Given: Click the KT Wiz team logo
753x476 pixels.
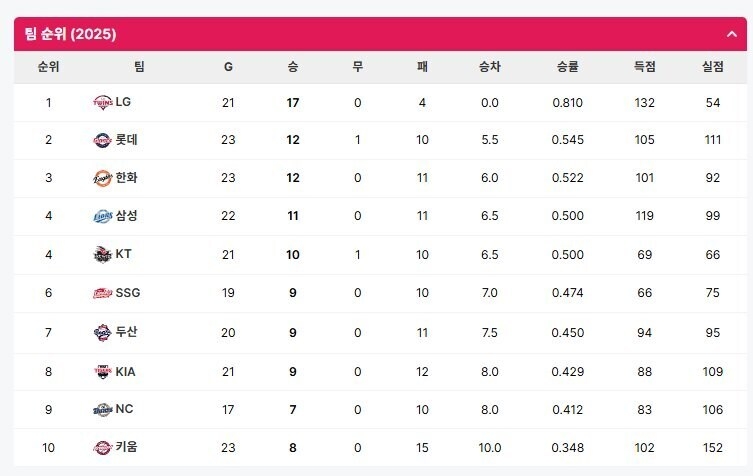Looking at the screenshot, I should pos(102,255).
